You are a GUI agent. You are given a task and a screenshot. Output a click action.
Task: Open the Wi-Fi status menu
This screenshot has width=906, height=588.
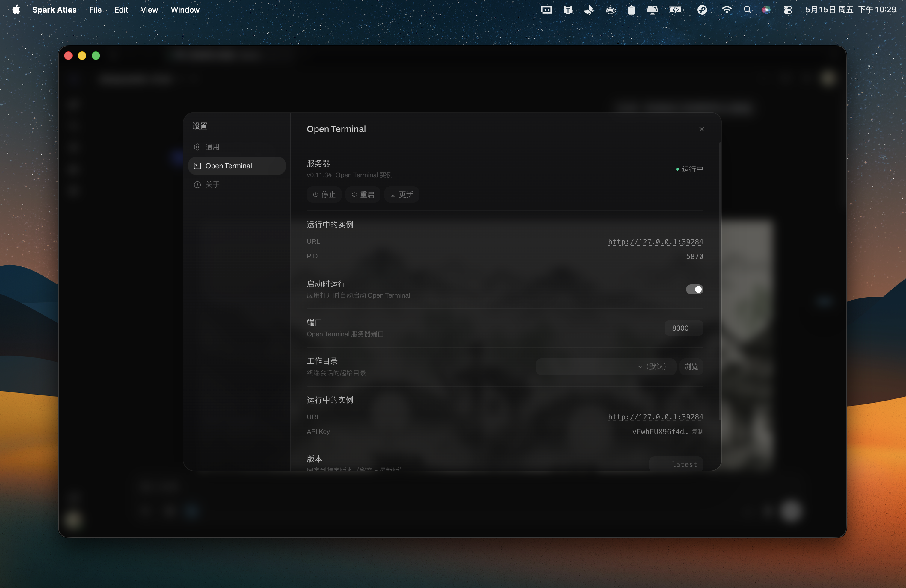coord(727,10)
